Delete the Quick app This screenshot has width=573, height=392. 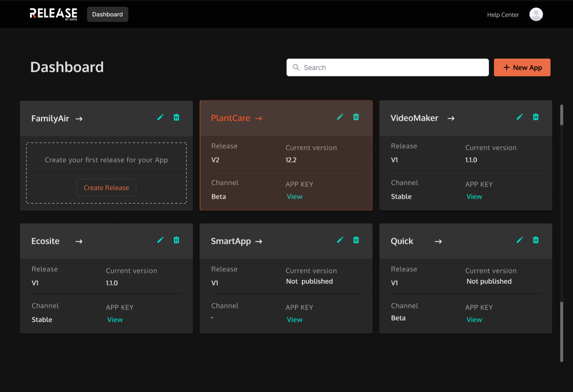535,240
